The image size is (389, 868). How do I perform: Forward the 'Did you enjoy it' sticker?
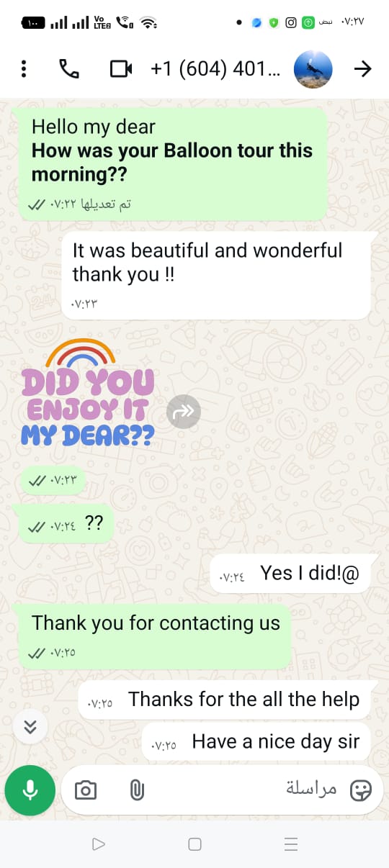184,412
